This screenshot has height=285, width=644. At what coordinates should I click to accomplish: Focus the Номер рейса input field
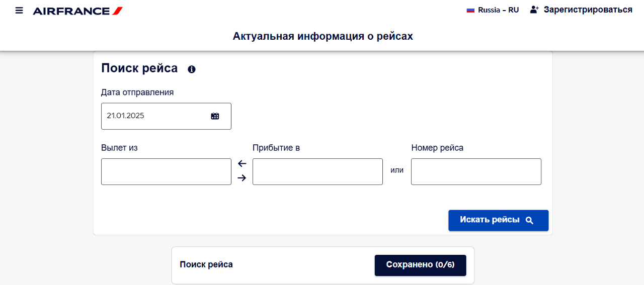(x=476, y=171)
